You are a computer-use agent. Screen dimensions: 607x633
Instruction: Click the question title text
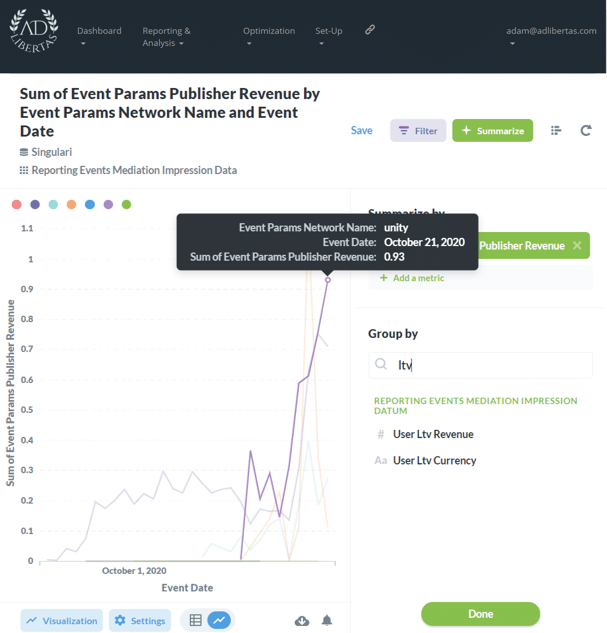click(x=170, y=112)
